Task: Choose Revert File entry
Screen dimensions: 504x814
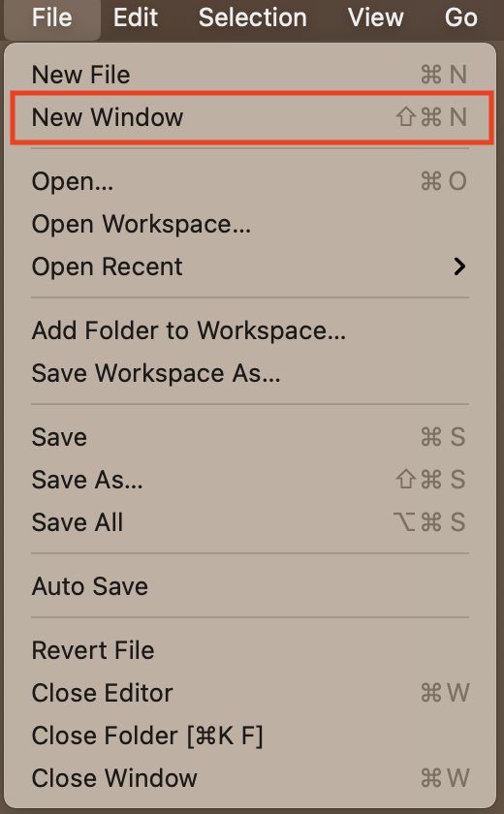Action: [x=250, y=650]
